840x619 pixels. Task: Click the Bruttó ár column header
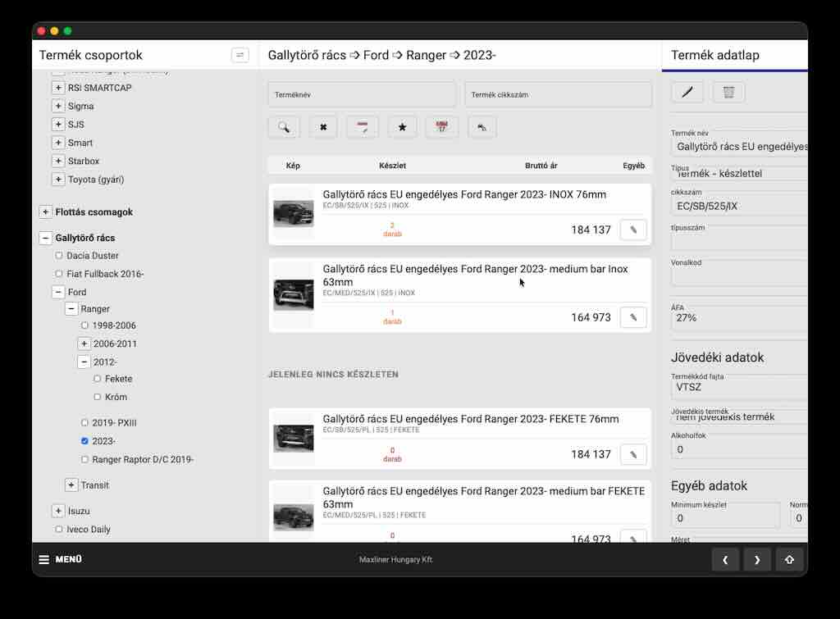[541, 166]
